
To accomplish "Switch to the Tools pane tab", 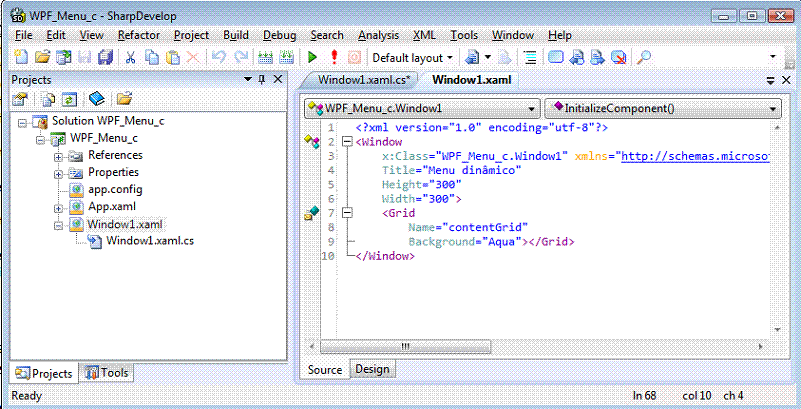I will click(107, 373).
